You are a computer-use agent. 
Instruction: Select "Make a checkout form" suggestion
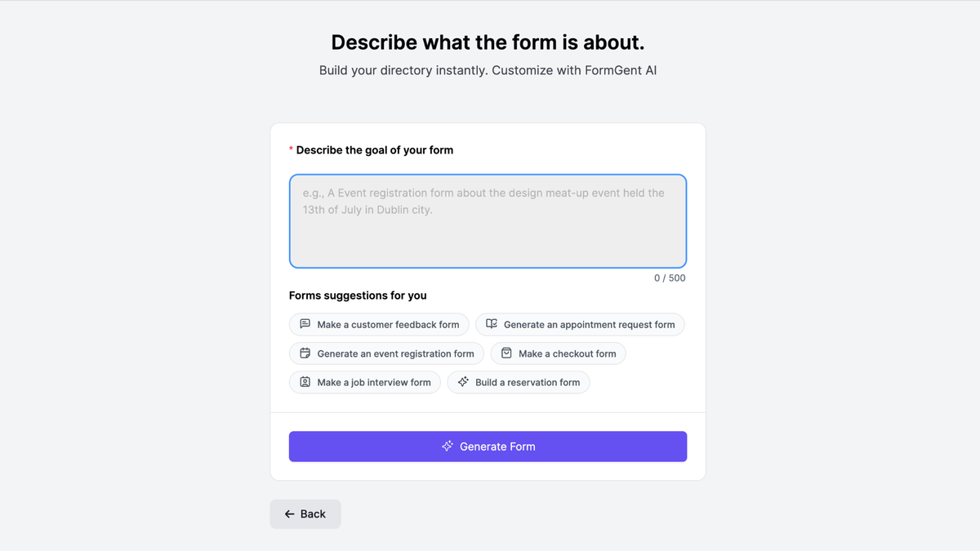point(558,353)
